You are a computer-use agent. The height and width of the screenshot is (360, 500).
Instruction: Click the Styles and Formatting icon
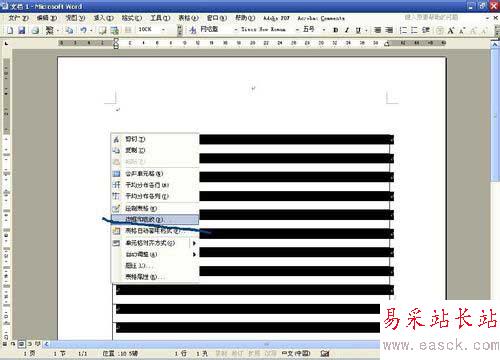pyautogui.click(x=193, y=30)
